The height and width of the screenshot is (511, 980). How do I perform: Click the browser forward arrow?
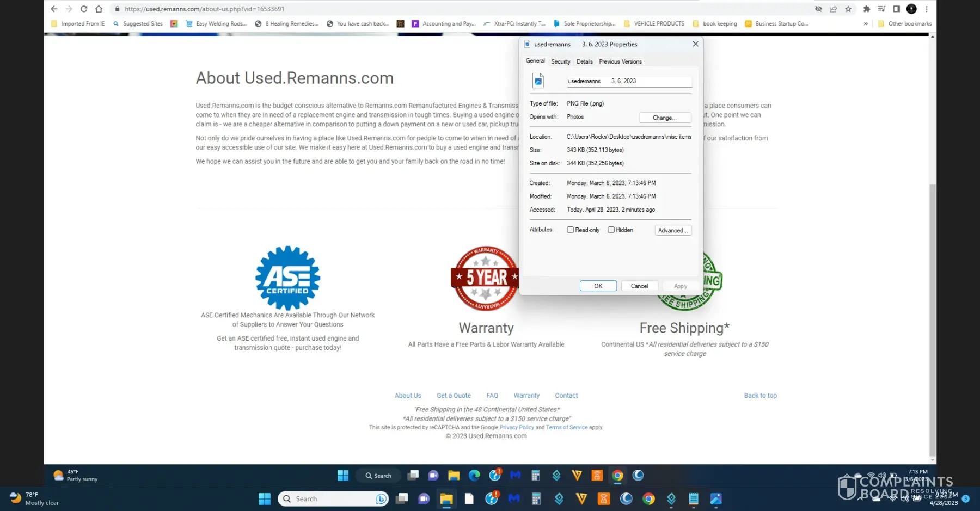(69, 9)
